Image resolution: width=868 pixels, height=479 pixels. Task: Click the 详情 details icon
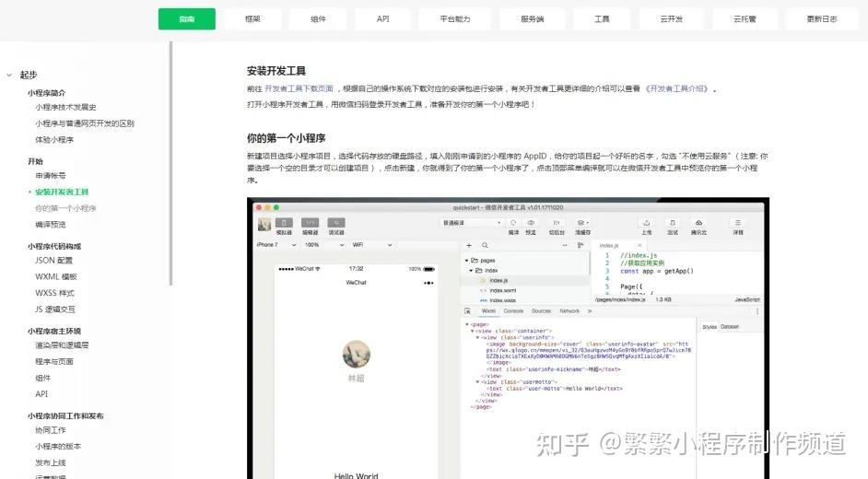click(x=738, y=222)
